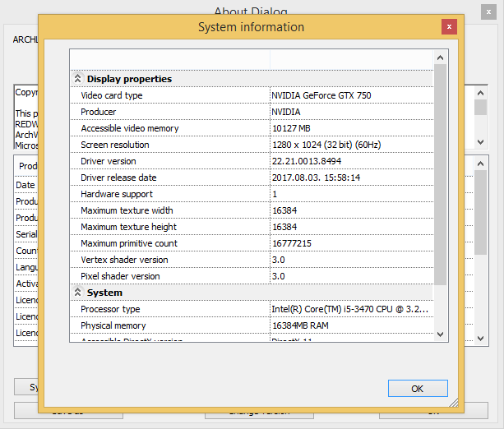Select Hardware support label
This screenshot has height=429, width=504.
tap(117, 194)
